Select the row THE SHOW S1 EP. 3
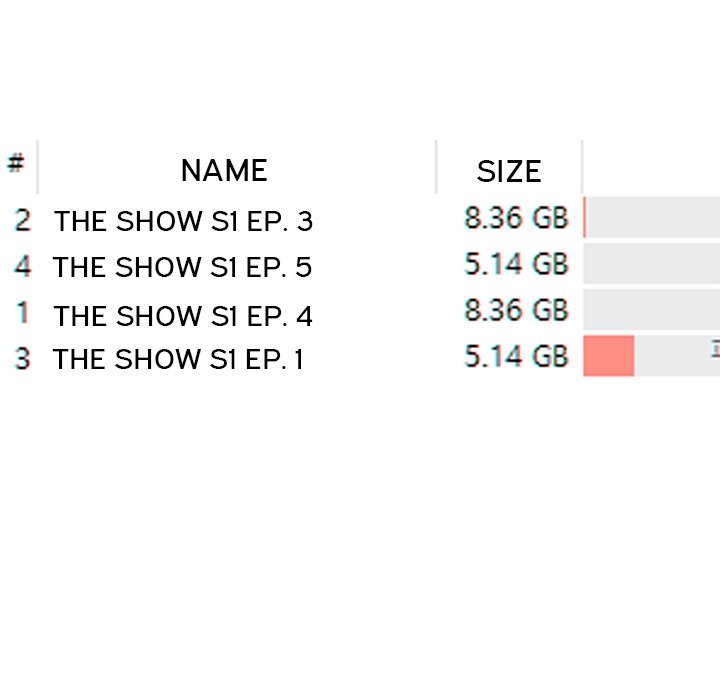 (x=183, y=221)
